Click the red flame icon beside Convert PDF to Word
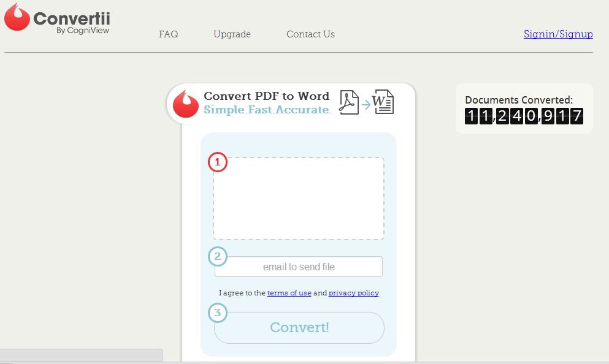 [186, 104]
